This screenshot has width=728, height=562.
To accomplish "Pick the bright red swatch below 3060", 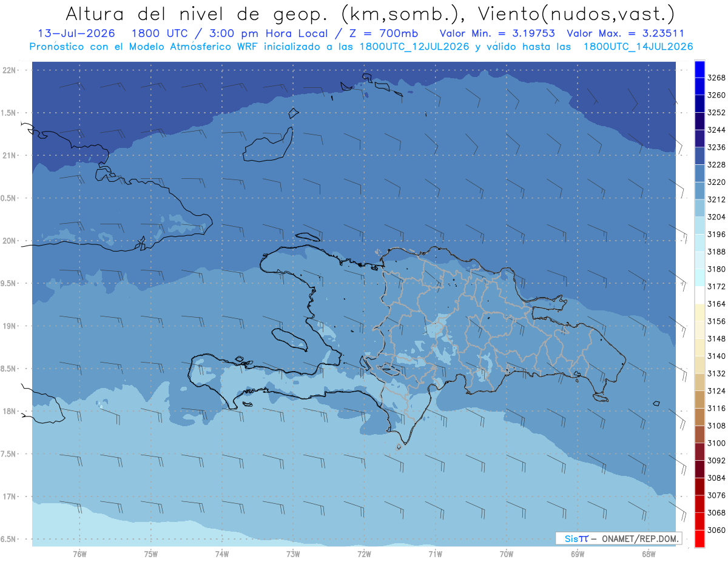I will (x=699, y=538).
